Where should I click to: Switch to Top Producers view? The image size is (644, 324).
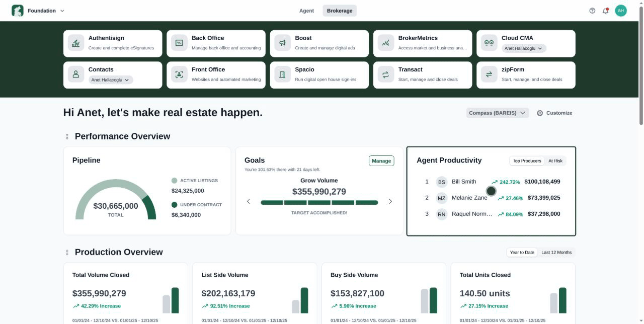point(527,160)
